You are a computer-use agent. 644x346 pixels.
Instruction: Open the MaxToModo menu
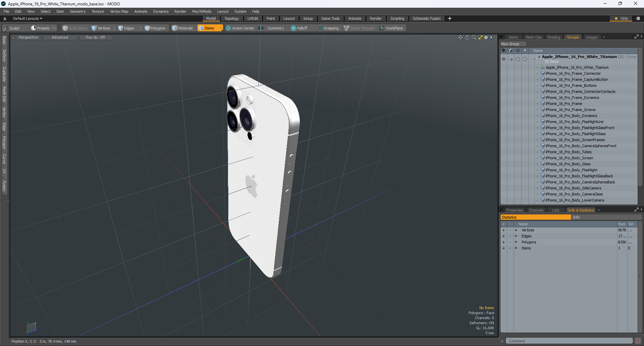click(x=202, y=11)
